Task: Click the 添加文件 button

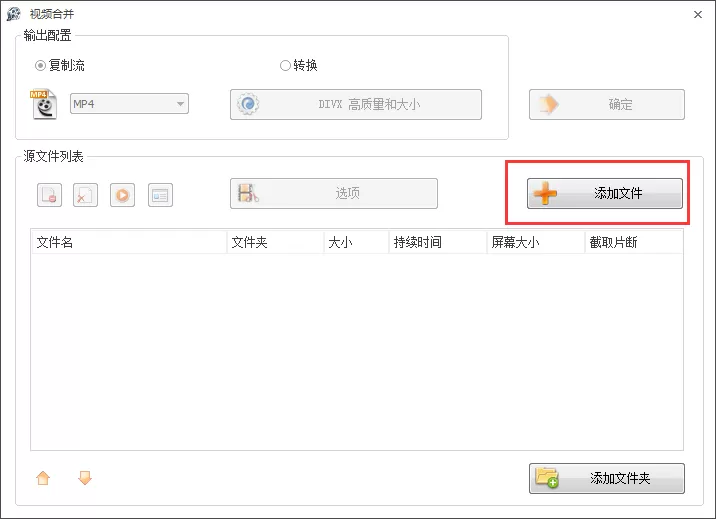Action: click(x=605, y=194)
